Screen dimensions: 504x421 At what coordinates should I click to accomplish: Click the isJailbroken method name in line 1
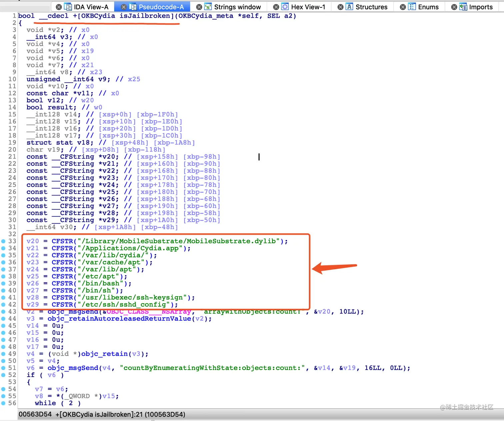145,16
